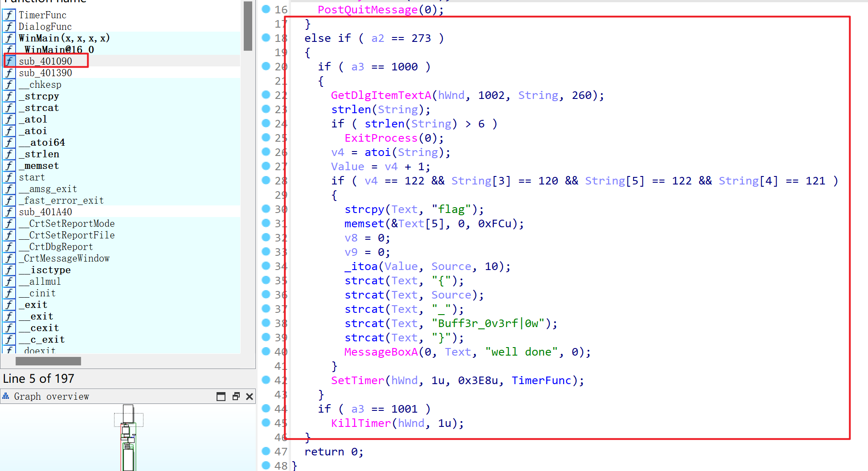Click function icon beside sub_401390

coord(9,73)
